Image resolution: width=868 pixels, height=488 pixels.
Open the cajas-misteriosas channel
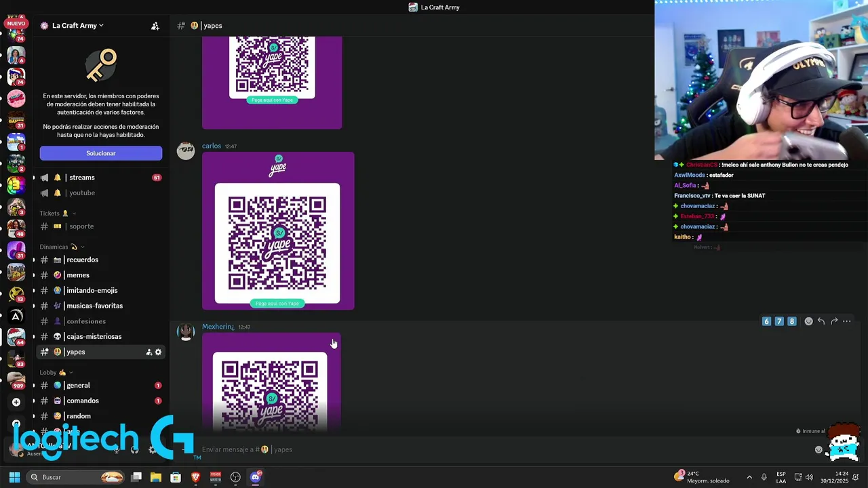tap(100, 337)
